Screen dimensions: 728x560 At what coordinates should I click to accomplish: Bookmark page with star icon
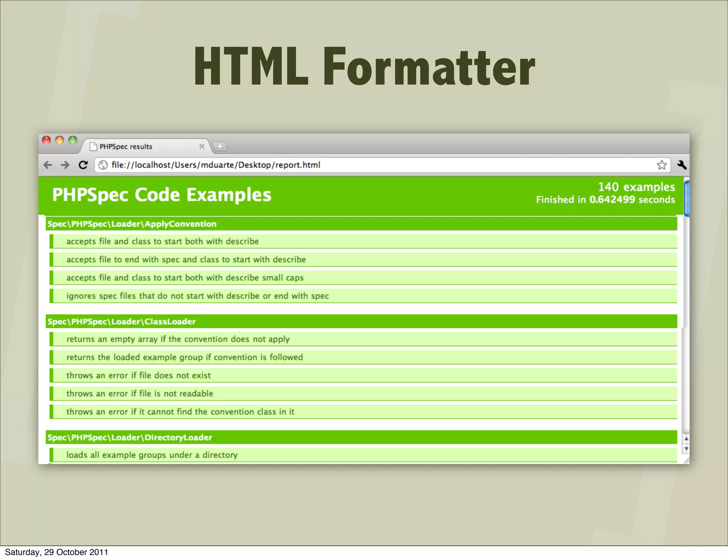pyautogui.click(x=662, y=165)
